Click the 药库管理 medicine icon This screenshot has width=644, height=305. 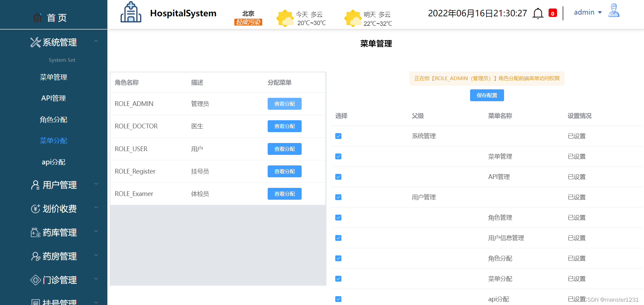pos(35,232)
